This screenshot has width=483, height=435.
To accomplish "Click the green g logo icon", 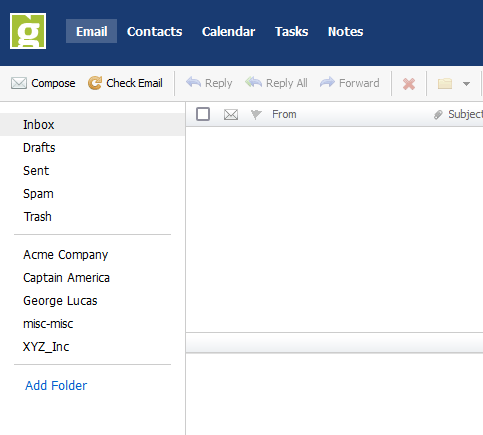I will (28, 31).
